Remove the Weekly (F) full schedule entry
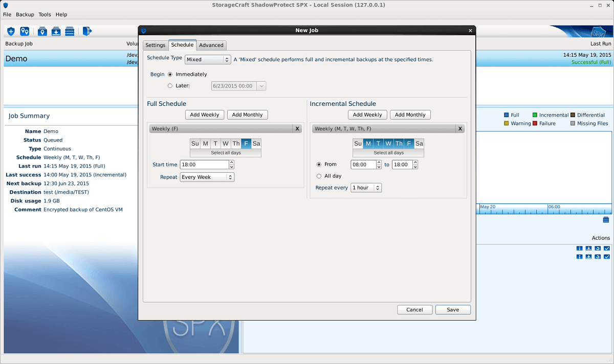The image size is (614, 364). tap(297, 129)
